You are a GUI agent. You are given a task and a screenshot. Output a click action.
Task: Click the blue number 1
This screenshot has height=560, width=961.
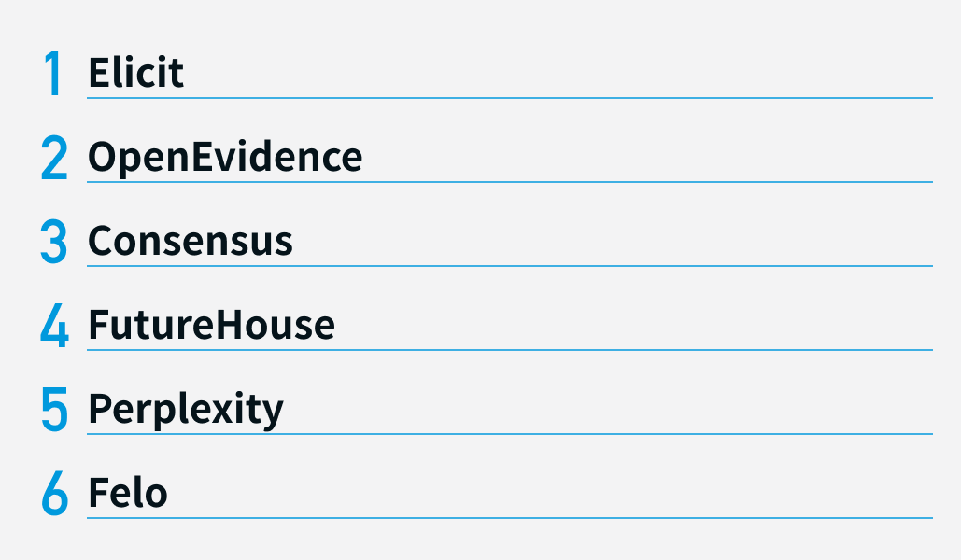(53, 73)
